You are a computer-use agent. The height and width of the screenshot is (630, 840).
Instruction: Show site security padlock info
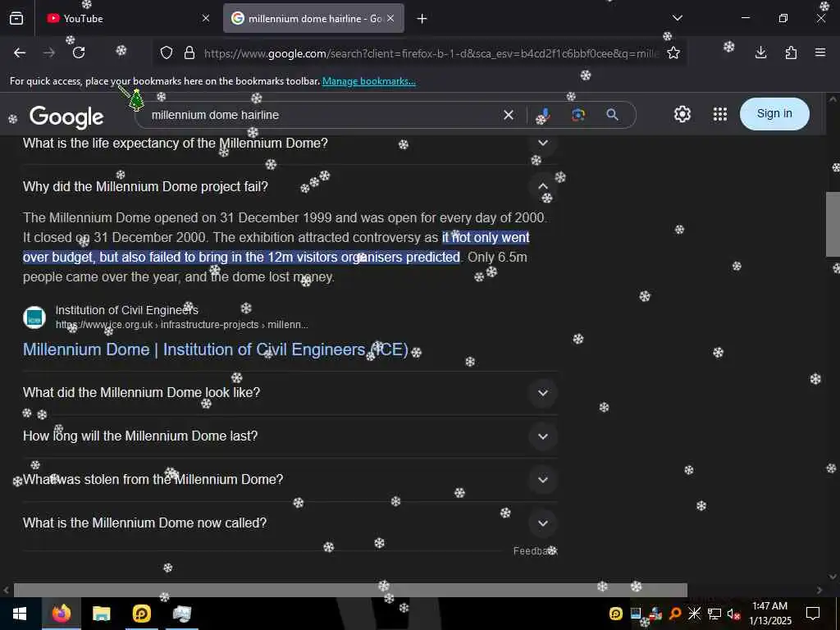click(x=189, y=53)
